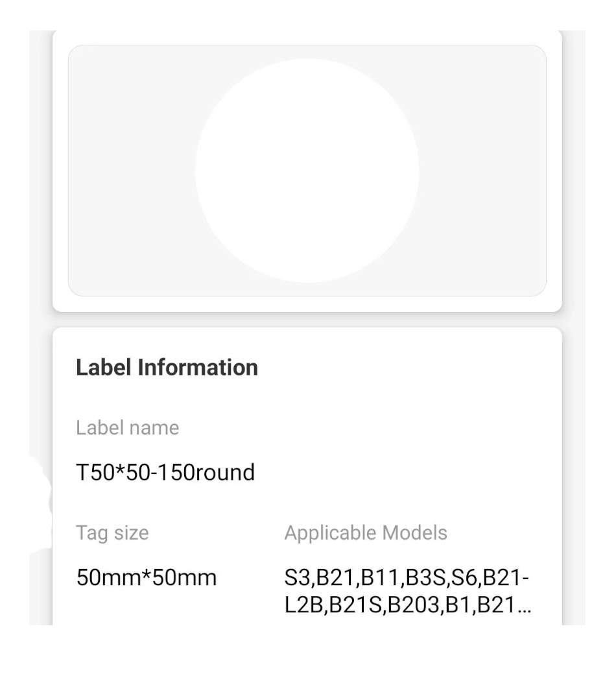Tap the B11 entry in applicable models
The height and width of the screenshot is (681, 616).
tap(381, 577)
